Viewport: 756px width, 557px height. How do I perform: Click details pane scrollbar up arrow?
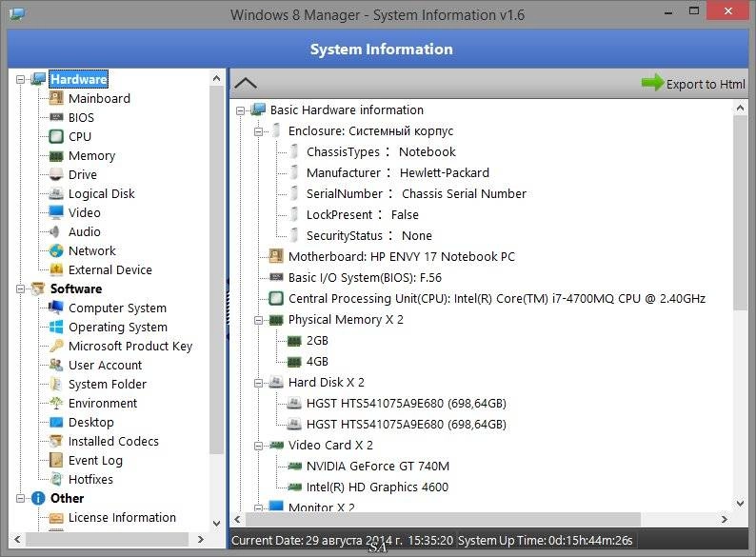pos(741,108)
